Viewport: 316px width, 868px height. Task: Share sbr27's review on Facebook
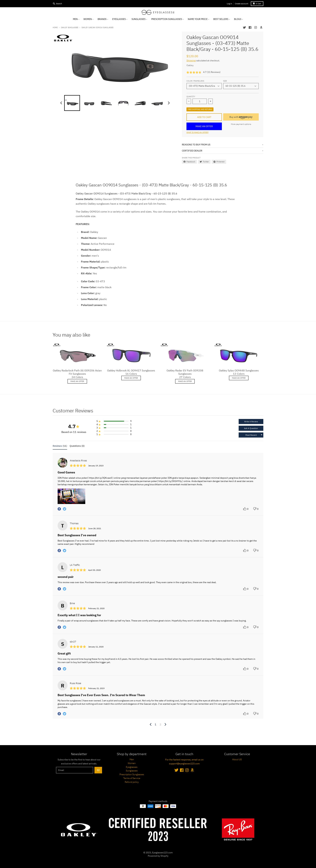coord(59,669)
